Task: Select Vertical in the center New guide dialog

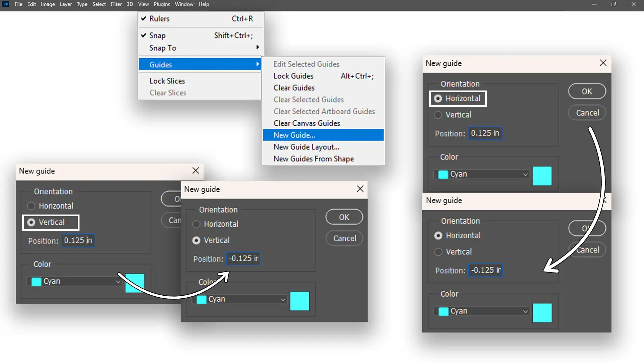Action: (211, 240)
